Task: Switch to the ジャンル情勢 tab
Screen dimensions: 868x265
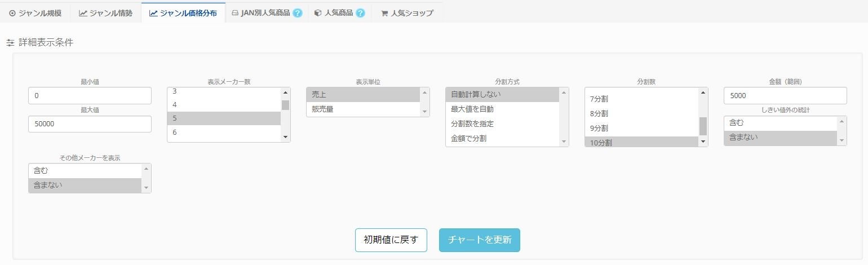Action: [x=106, y=13]
